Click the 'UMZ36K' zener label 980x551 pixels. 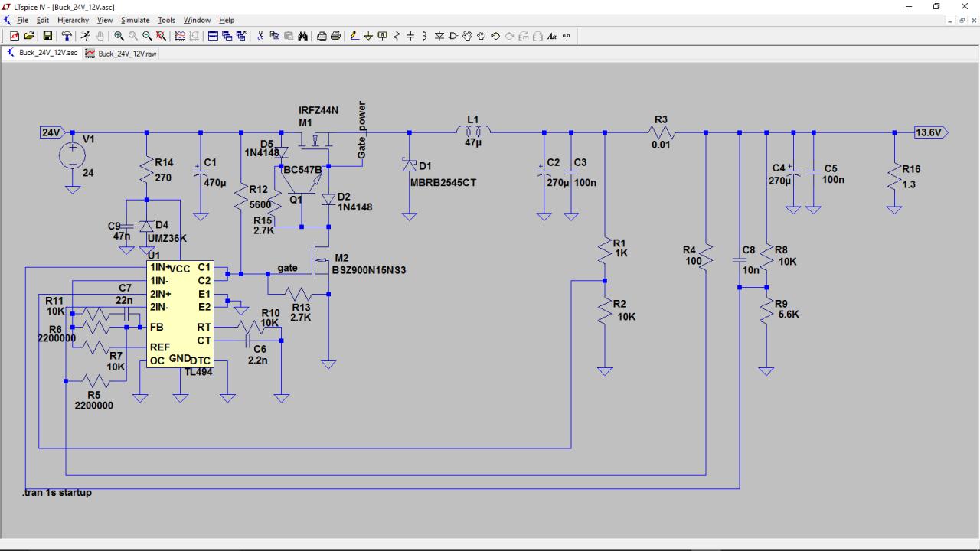(x=167, y=239)
